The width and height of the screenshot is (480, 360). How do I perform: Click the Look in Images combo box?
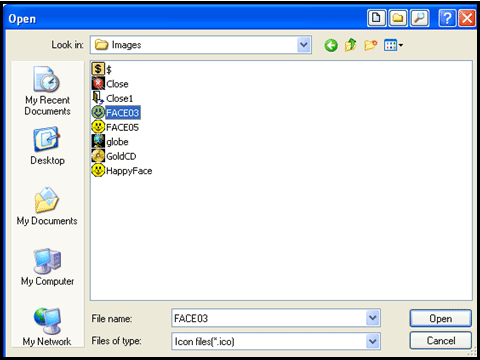click(201, 45)
